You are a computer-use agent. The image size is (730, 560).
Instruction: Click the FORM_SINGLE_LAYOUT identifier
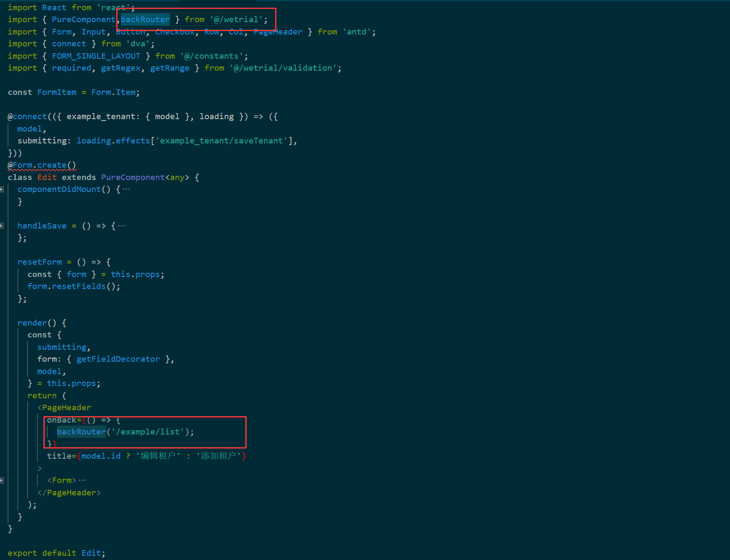(96, 56)
